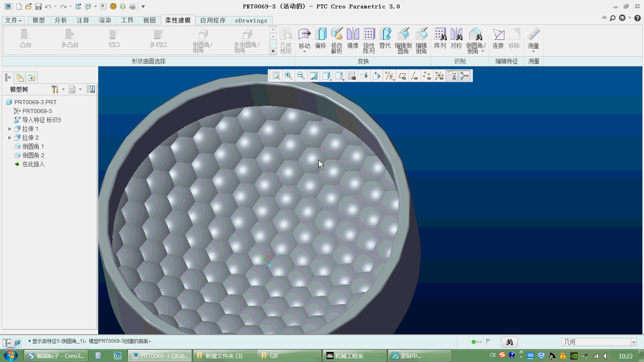Image resolution: width=644 pixels, height=362 pixels.
Task: Toggle datum point display
Action: tap(427, 76)
